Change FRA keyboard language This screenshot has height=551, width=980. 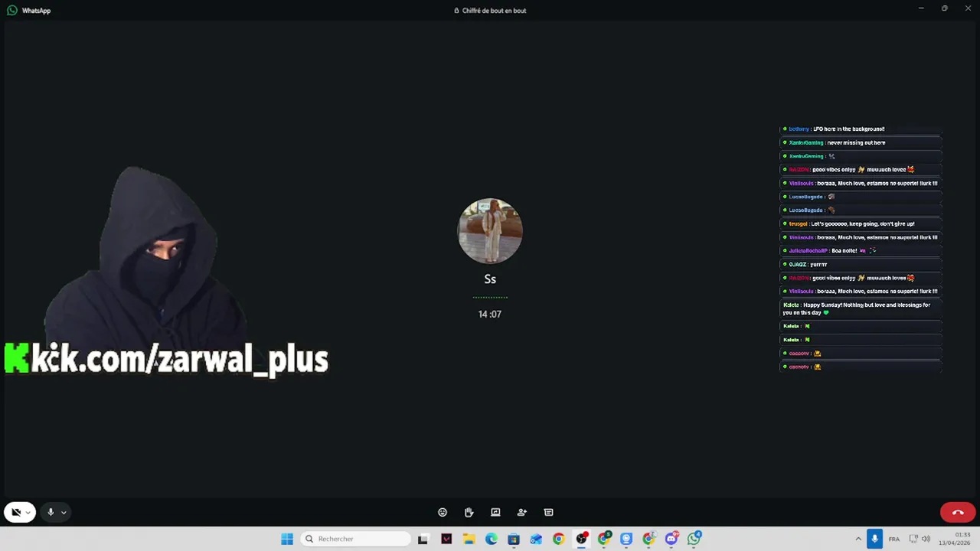[894, 539]
